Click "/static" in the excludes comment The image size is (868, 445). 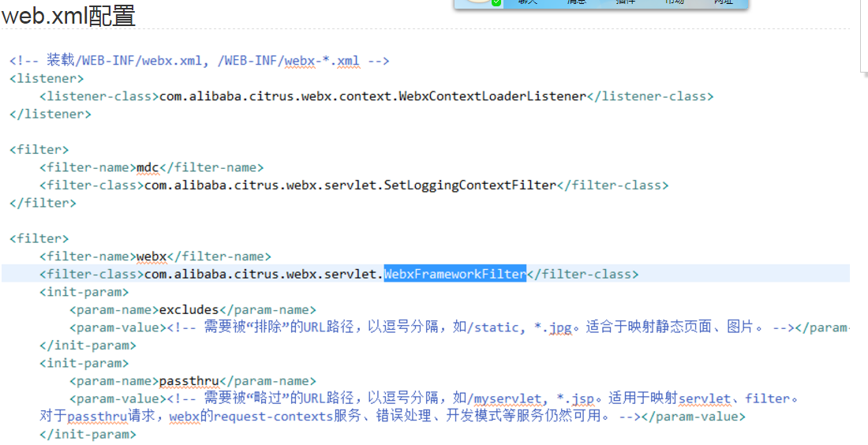(x=494, y=327)
